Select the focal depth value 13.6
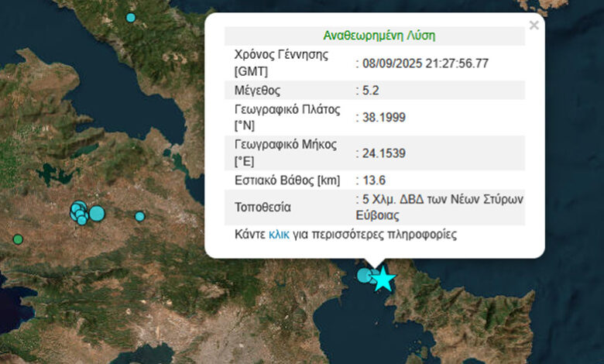This screenshot has width=604, height=364. [370, 180]
